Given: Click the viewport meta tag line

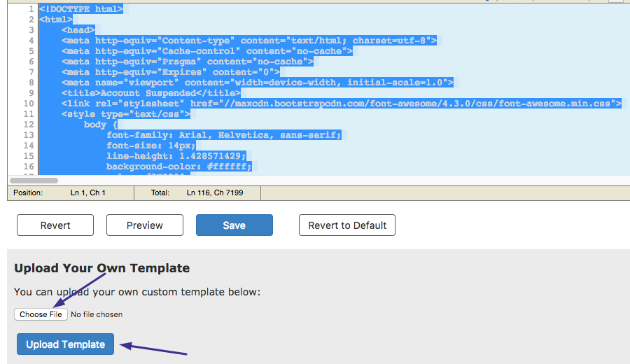Looking at the screenshot, I should [257, 83].
